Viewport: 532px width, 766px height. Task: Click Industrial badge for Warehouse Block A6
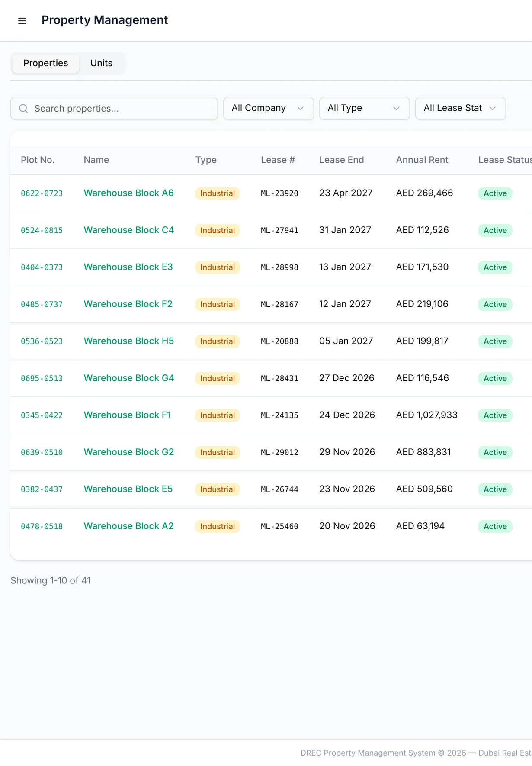[218, 193]
